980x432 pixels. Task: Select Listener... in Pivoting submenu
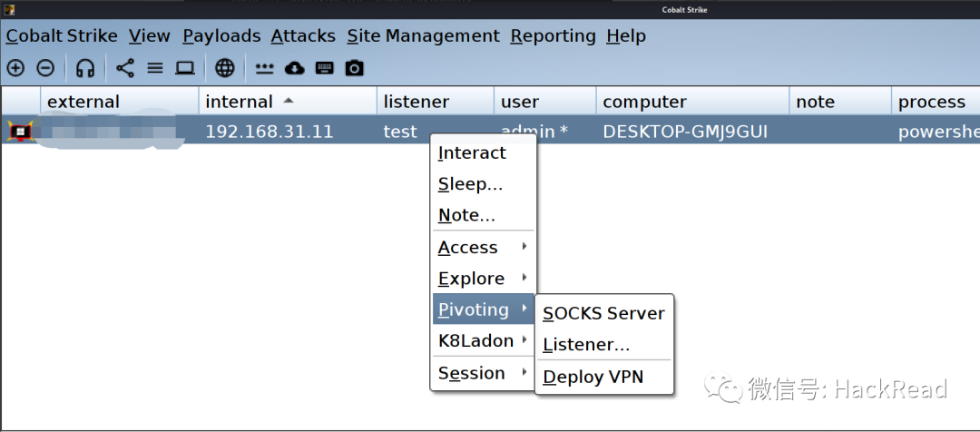tap(603, 345)
